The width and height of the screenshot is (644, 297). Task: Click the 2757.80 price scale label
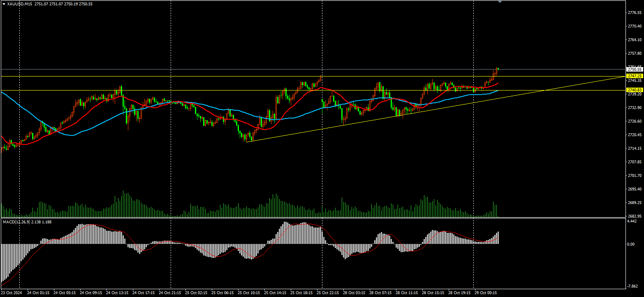pos(635,53)
